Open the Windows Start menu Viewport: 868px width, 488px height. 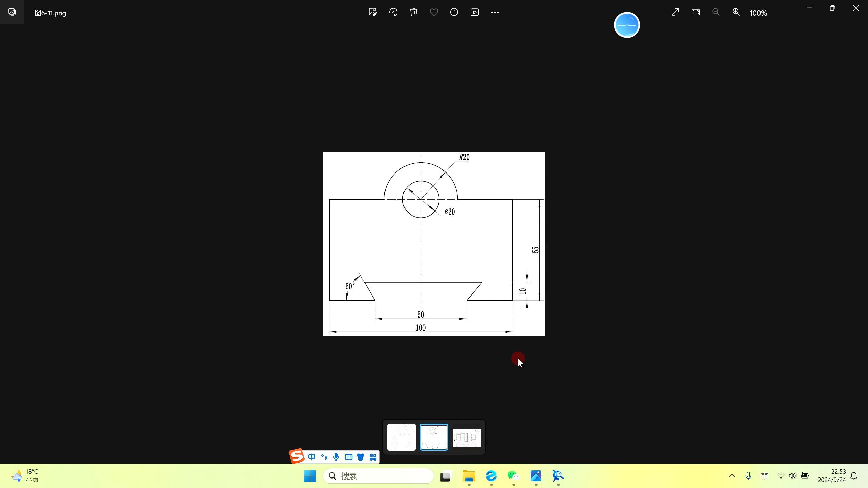click(310, 476)
